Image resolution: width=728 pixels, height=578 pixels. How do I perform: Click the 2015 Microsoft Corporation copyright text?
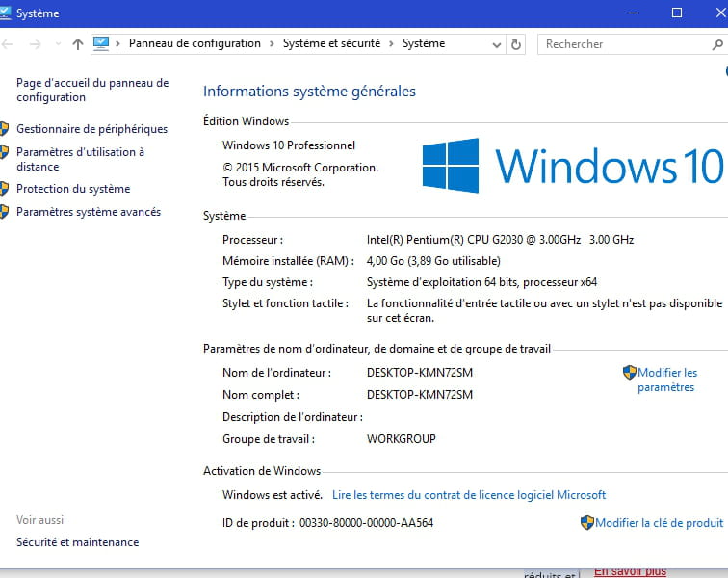pyautogui.click(x=300, y=174)
